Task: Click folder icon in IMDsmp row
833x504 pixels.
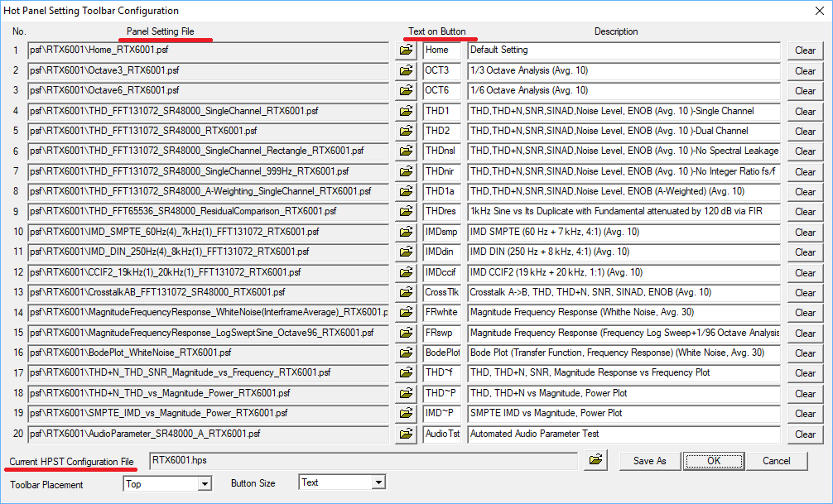Action: coord(406,233)
